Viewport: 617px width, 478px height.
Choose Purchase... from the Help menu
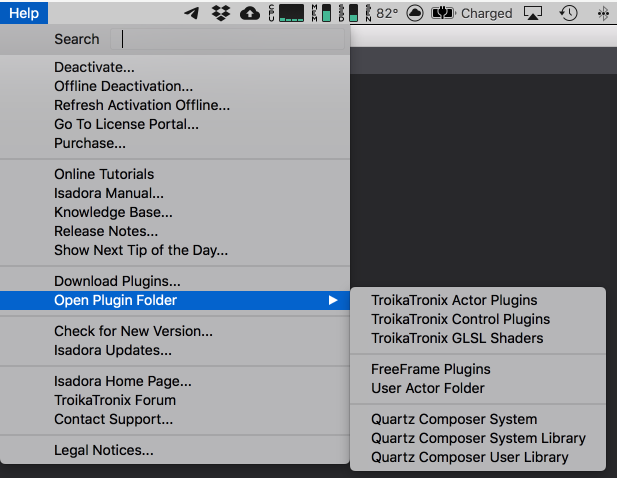coord(175,143)
